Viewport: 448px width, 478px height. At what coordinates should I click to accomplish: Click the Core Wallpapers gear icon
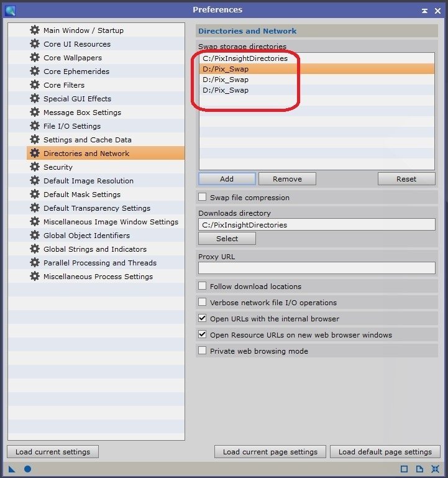[35, 57]
